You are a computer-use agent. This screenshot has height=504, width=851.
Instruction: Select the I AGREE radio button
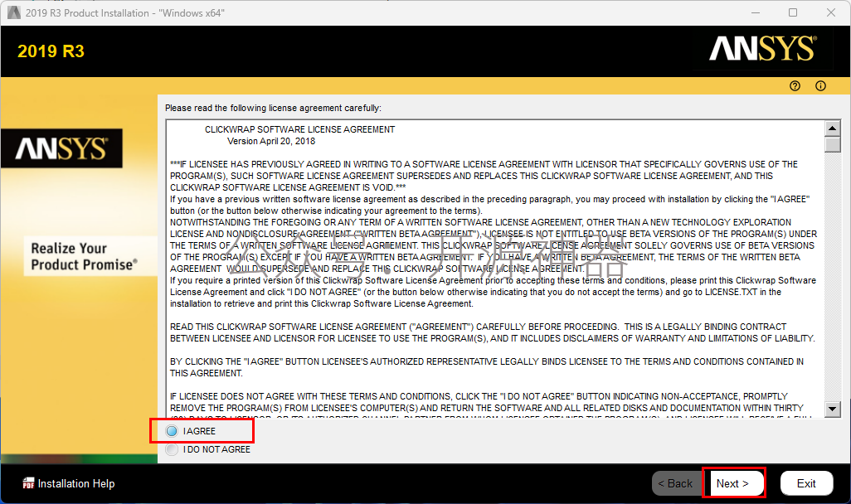[172, 431]
